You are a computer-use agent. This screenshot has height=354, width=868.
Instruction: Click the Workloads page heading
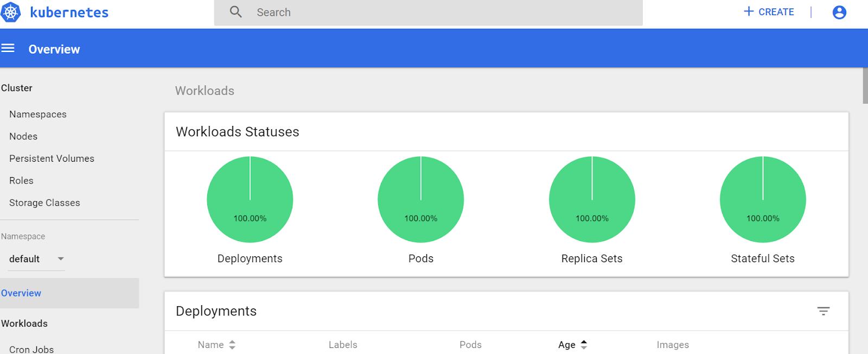(205, 91)
